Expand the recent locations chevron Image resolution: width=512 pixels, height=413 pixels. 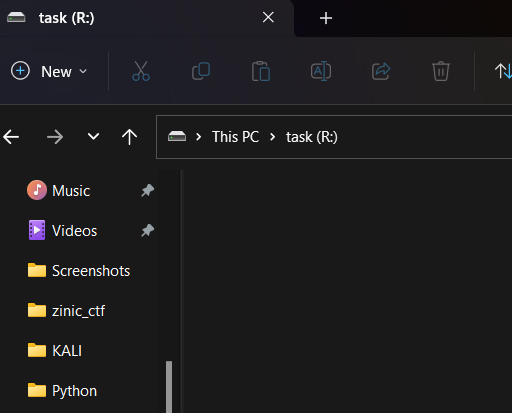[x=93, y=136]
